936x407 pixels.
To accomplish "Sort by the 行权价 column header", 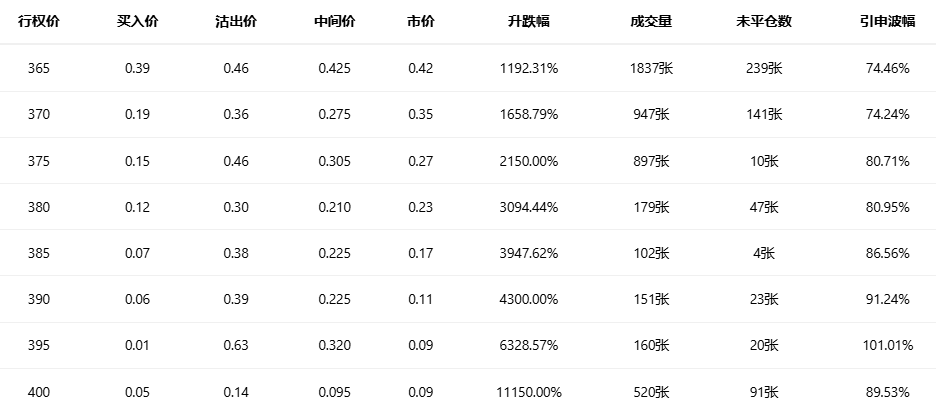I will 39,22.
